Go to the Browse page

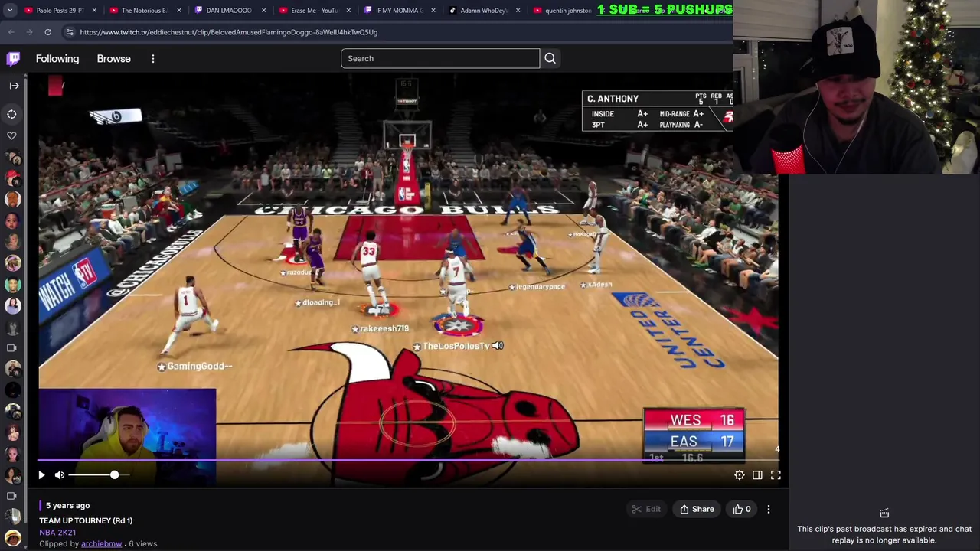tap(113, 58)
